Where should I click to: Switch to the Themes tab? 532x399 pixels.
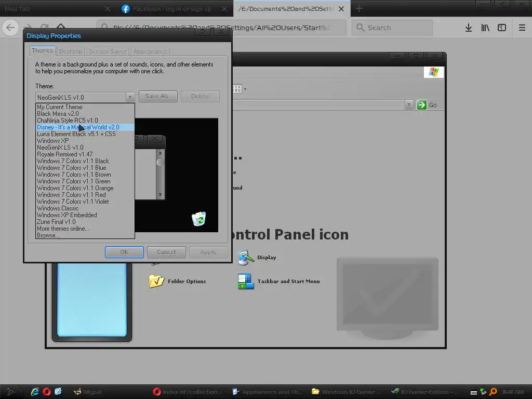point(43,50)
